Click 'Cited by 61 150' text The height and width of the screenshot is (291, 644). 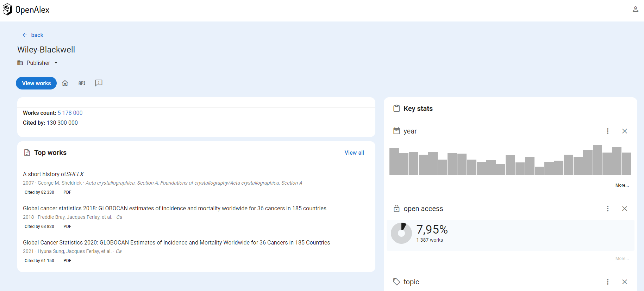(39, 261)
